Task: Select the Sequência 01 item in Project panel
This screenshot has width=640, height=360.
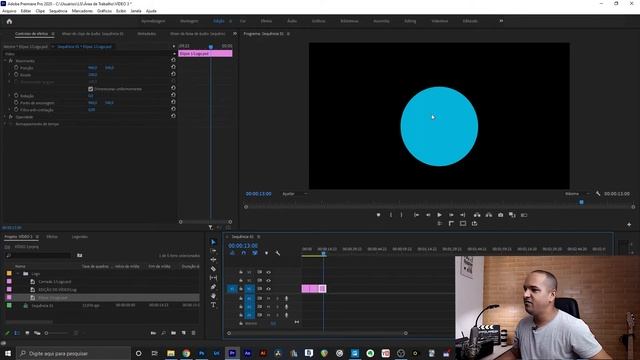Action: (42, 305)
